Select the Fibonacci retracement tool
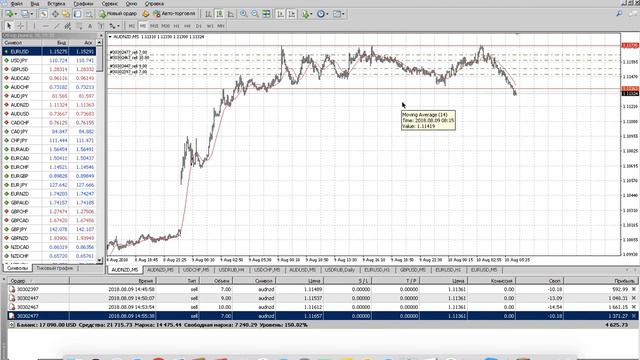640x360 pixels. [x=79, y=26]
